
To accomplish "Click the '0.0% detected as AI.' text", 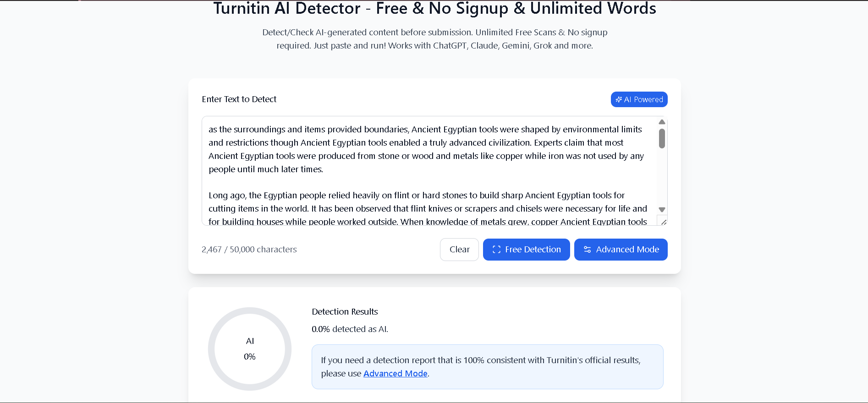I will click(x=350, y=329).
